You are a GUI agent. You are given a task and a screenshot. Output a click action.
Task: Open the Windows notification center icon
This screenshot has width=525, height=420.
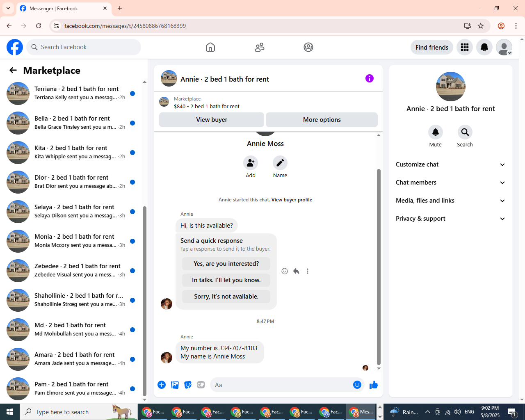(512, 412)
